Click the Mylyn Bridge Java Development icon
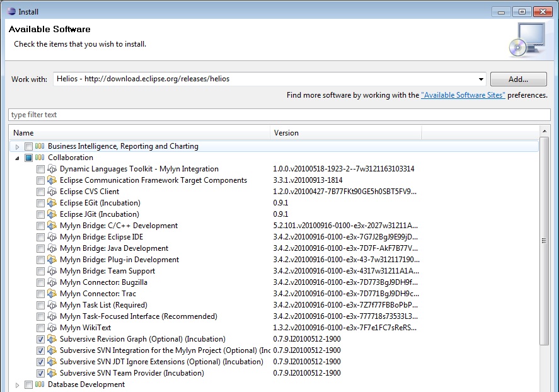The image size is (559, 392). (x=52, y=248)
